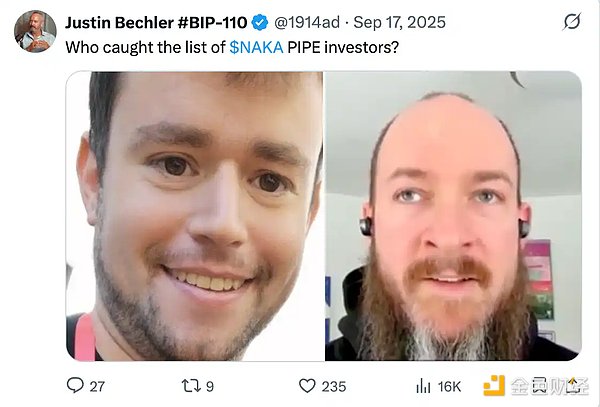Click the orange watermark logo square

click(494, 386)
